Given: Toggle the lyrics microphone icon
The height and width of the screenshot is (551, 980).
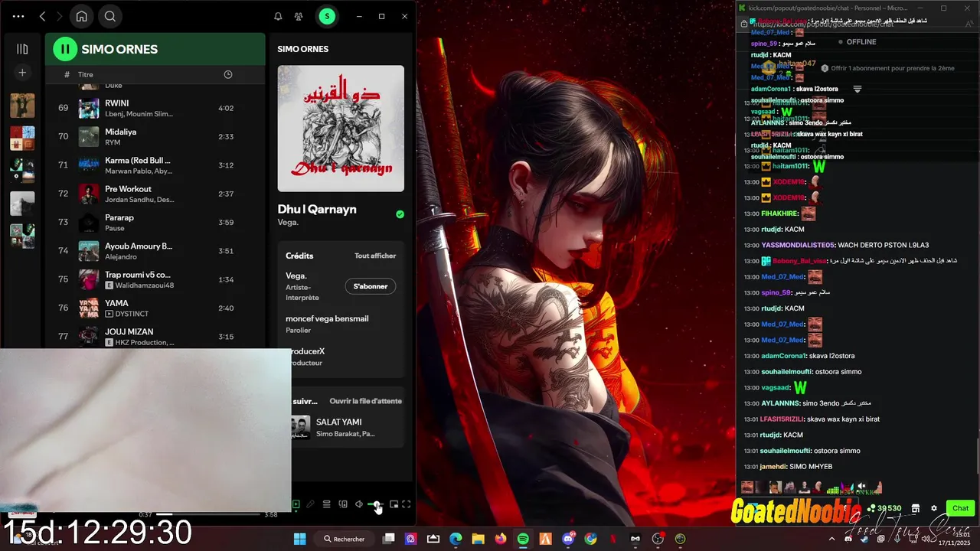Looking at the screenshot, I should point(310,504).
